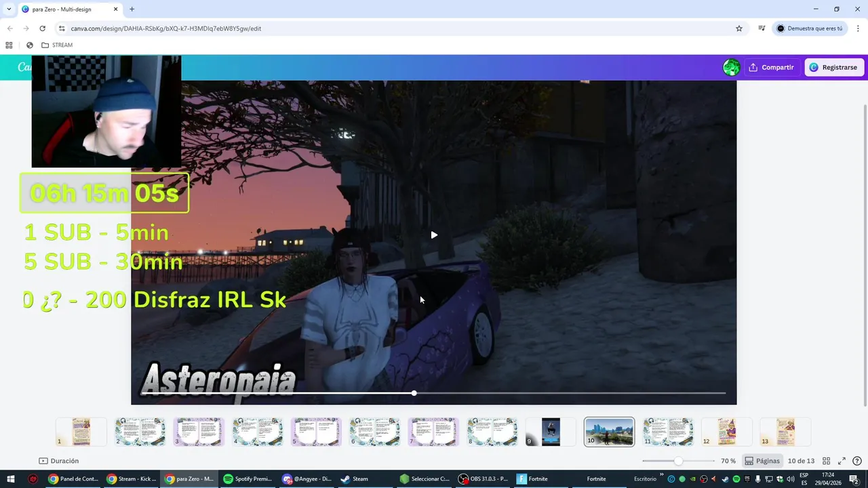
Task: Open the Windows notification center
Action: coord(854,479)
